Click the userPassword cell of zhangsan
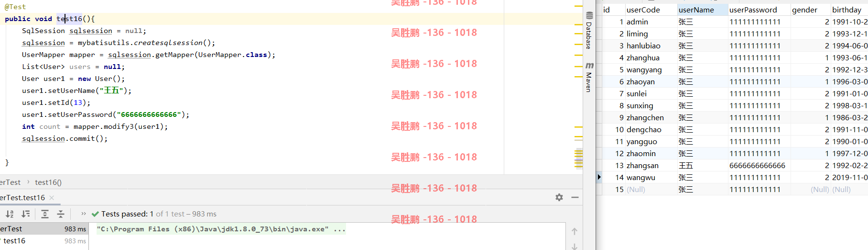The height and width of the screenshot is (250, 868). (759, 165)
